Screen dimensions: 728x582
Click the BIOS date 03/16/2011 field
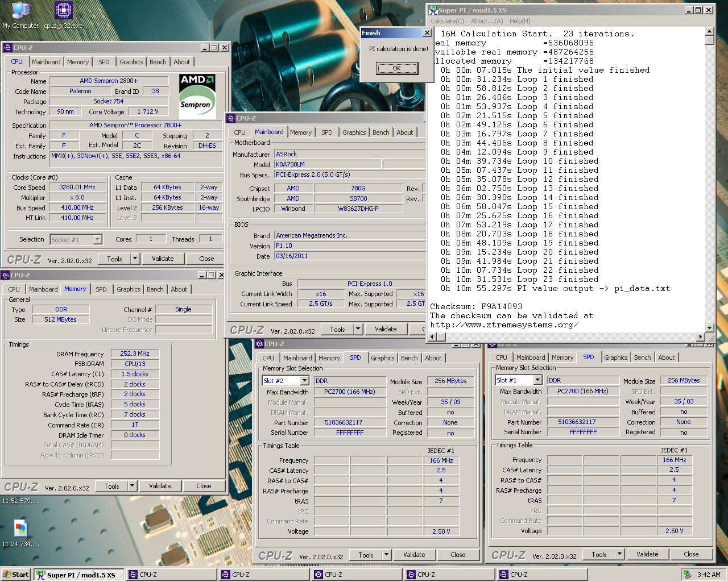(350, 256)
